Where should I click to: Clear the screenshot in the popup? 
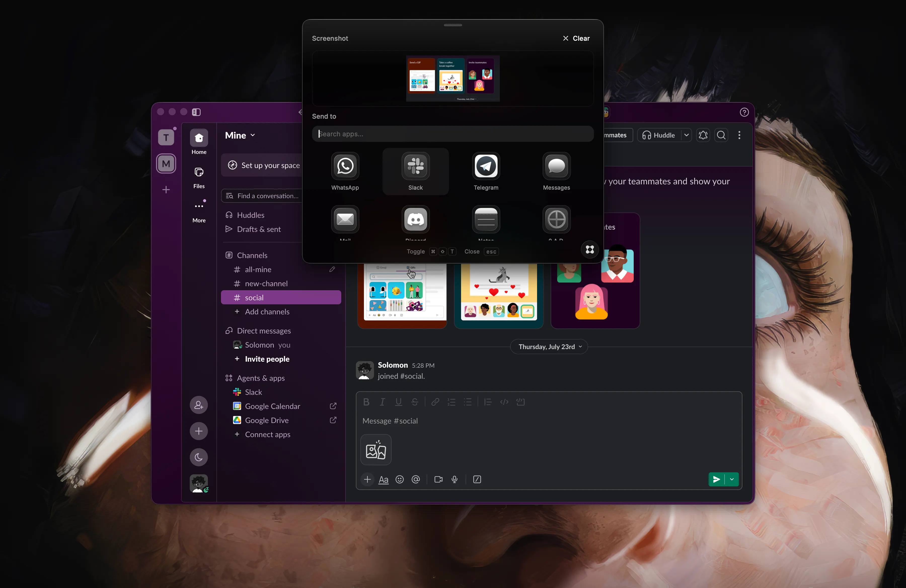[x=576, y=38]
